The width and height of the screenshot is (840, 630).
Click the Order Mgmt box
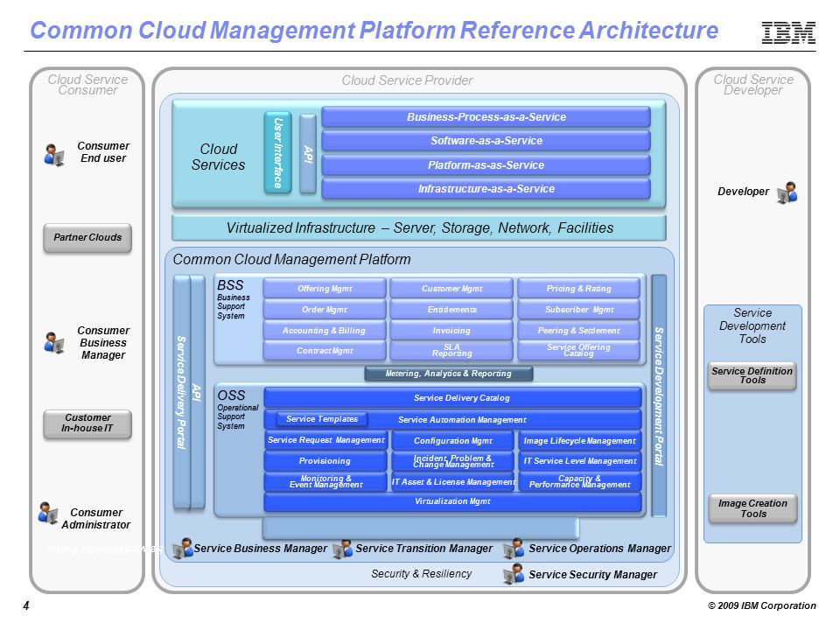325,309
